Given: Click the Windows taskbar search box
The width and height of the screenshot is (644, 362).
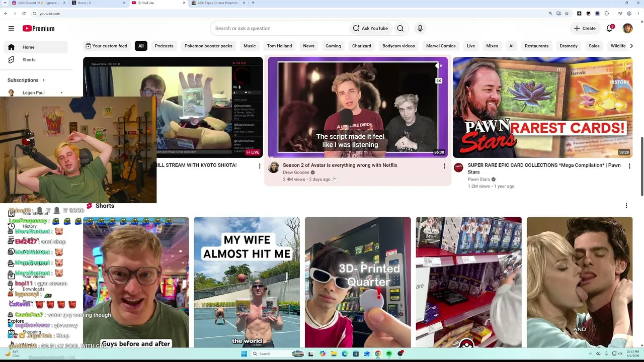Looking at the screenshot, I should tap(277, 354).
